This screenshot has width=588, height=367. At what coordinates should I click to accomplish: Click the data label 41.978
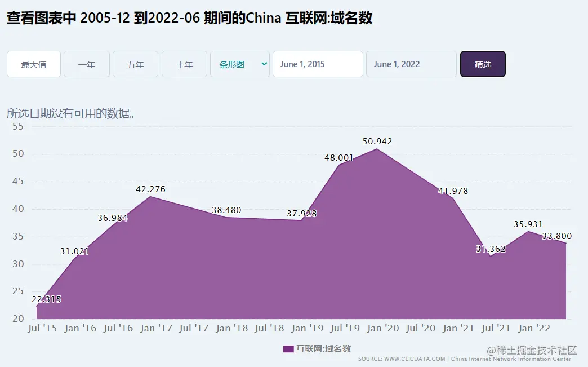[x=453, y=191]
